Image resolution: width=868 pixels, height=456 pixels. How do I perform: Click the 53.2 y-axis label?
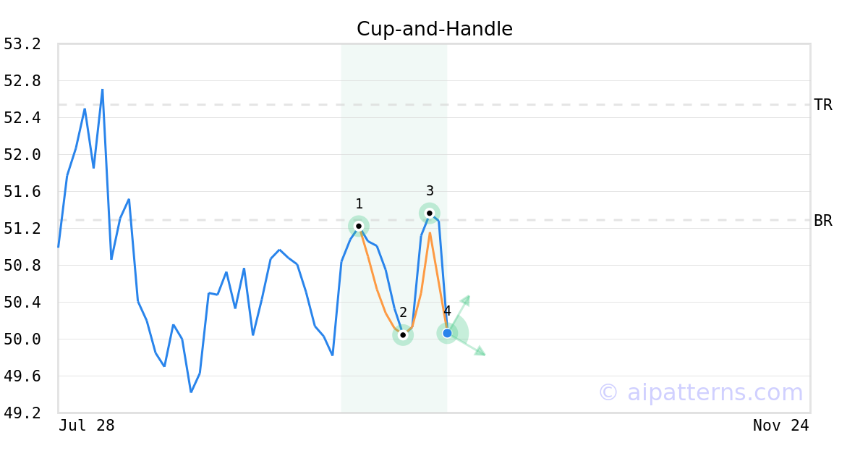22,44
